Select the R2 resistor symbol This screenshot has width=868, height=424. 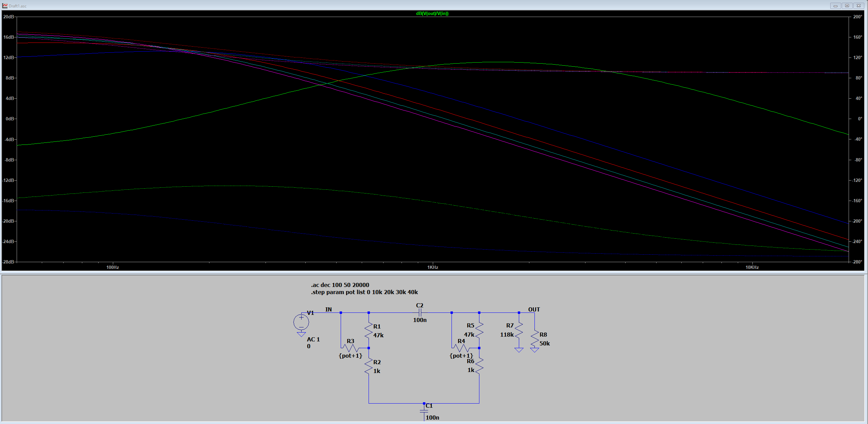pos(369,366)
